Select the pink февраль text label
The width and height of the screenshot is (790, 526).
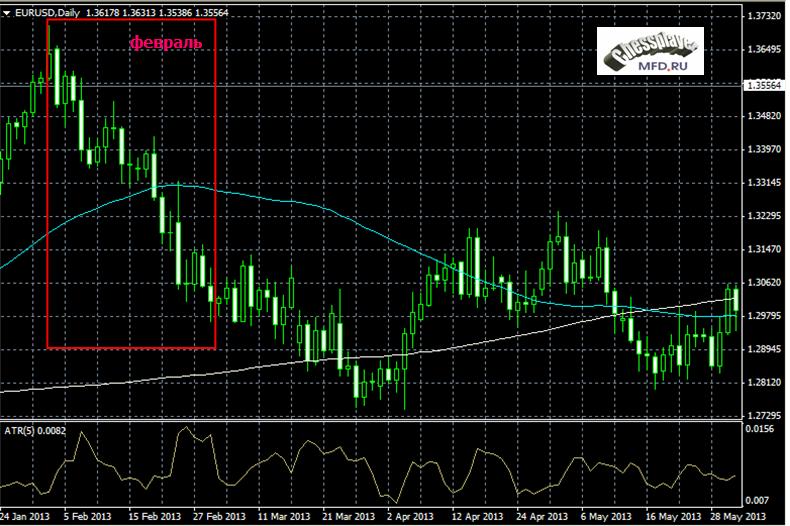pos(166,44)
